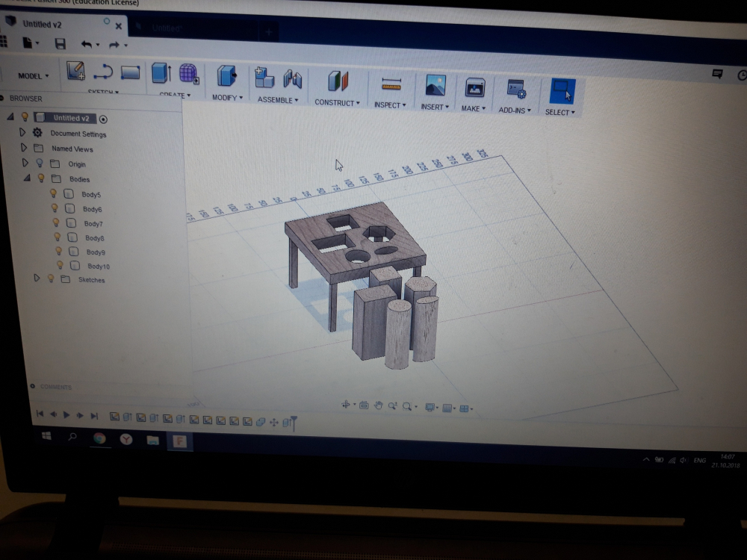The height and width of the screenshot is (560, 747).
Task: Jump to timeline beginning button
Action: click(x=40, y=414)
